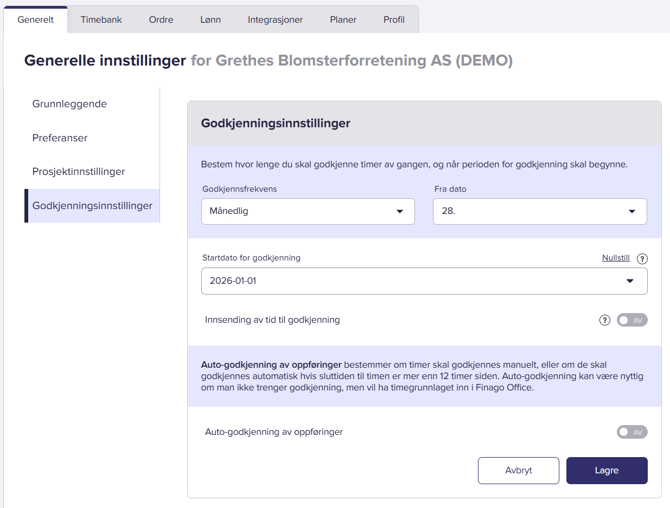Click the Nullstill link
This screenshot has height=508, width=670.
(615, 258)
